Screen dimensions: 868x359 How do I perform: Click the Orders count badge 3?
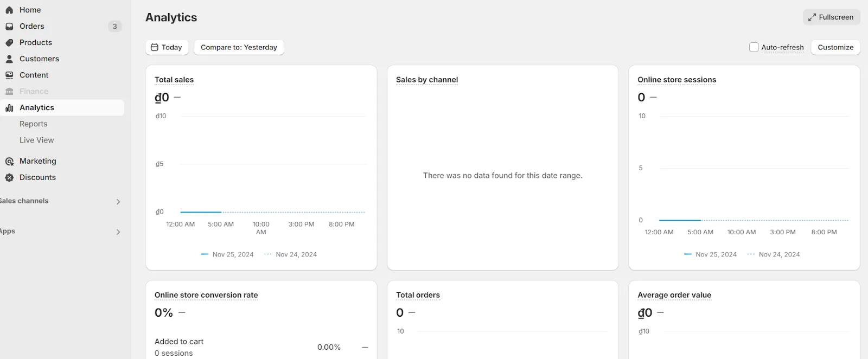pyautogui.click(x=114, y=26)
